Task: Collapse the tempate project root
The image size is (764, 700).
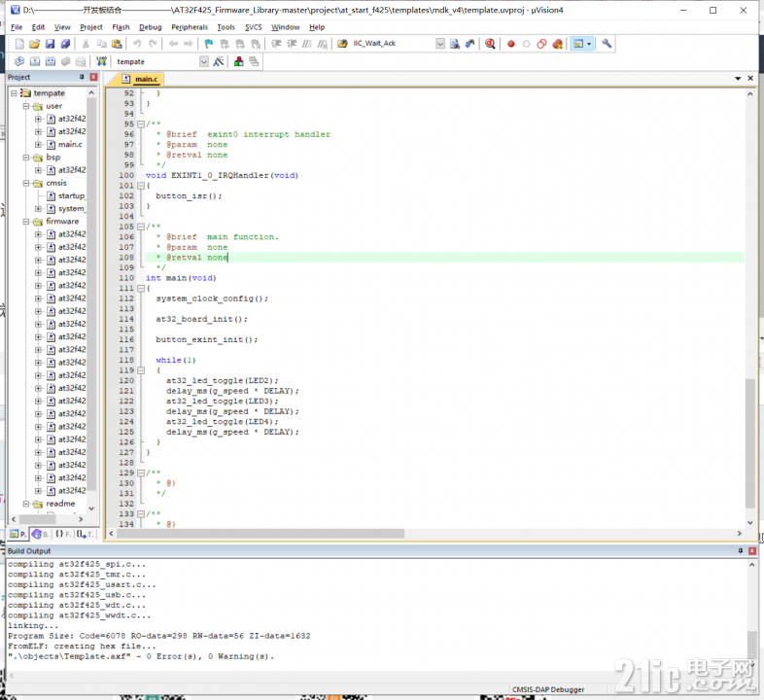Action: click(x=14, y=93)
